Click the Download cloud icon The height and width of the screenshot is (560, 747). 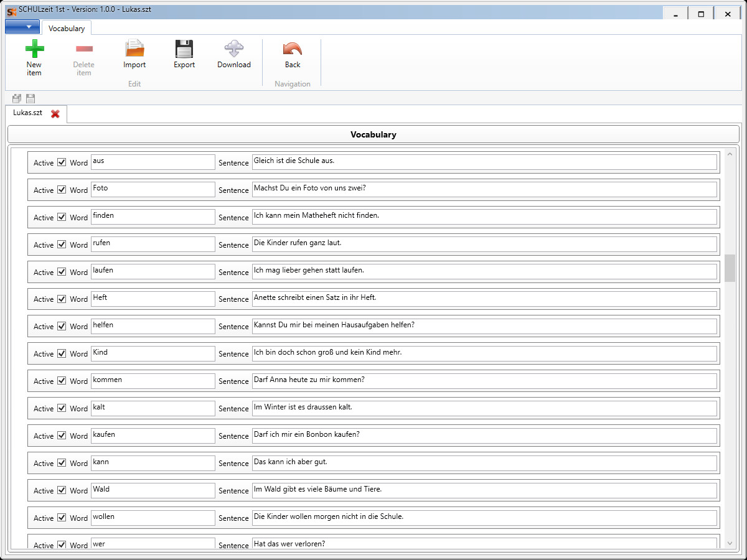tap(234, 49)
